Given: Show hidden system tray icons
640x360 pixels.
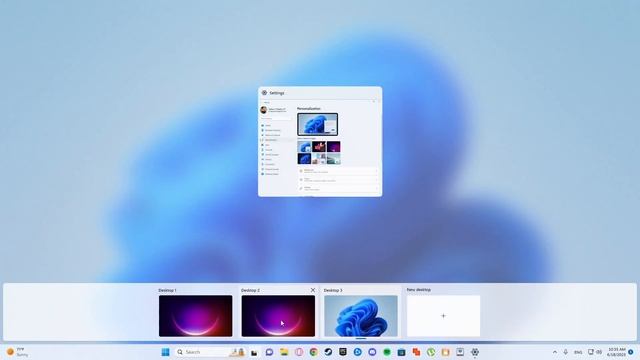Looking at the screenshot, I should 555,352.
